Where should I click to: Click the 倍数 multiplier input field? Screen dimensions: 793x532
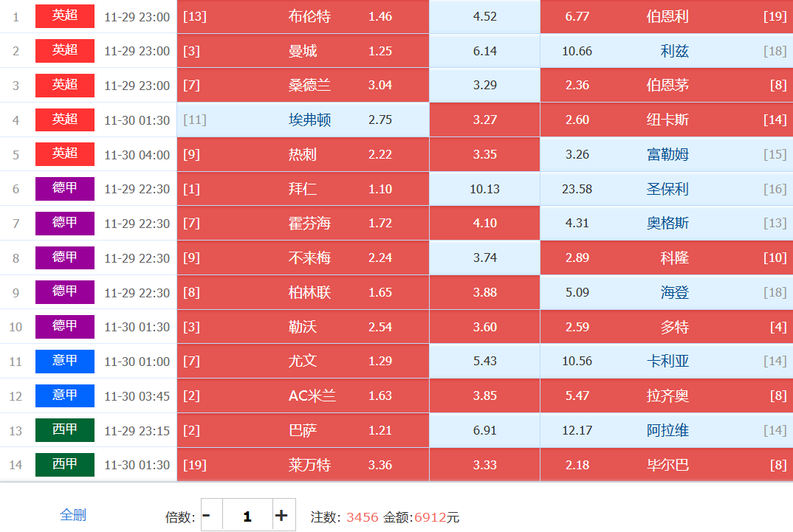coord(247,516)
